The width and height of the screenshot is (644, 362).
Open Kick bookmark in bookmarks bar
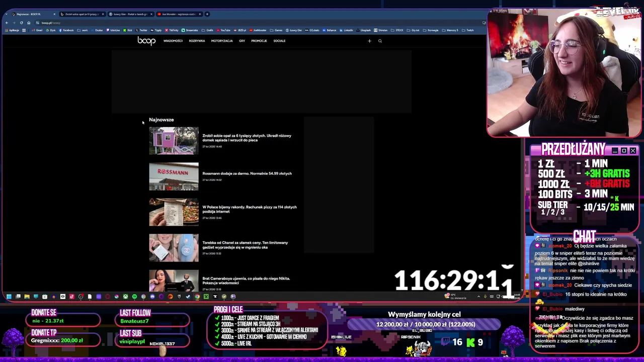(x=128, y=30)
